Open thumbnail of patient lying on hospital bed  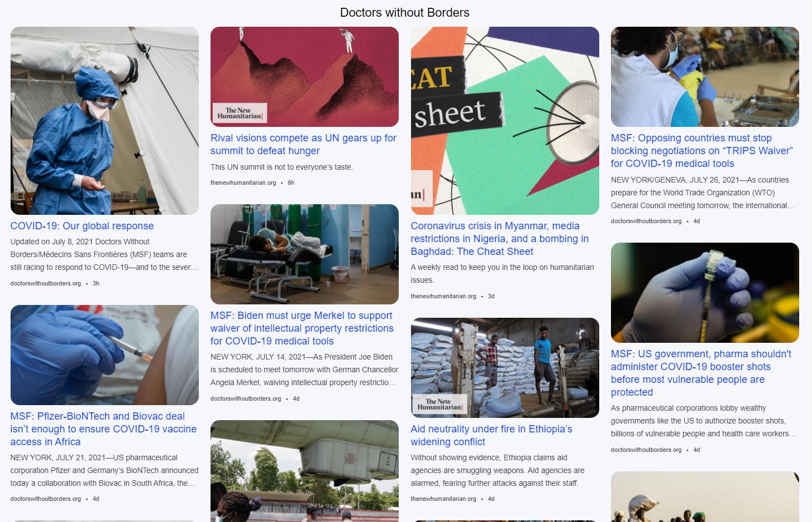pyautogui.click(x=305, y=254)
